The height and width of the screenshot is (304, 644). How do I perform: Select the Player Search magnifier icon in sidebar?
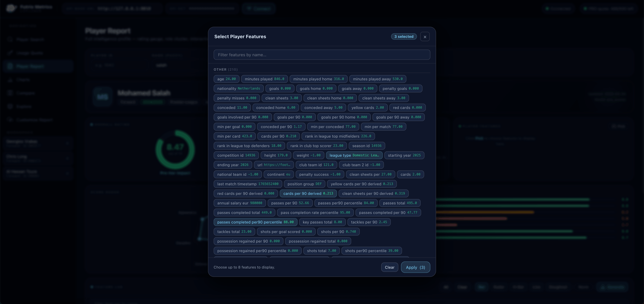pos(10,40)
